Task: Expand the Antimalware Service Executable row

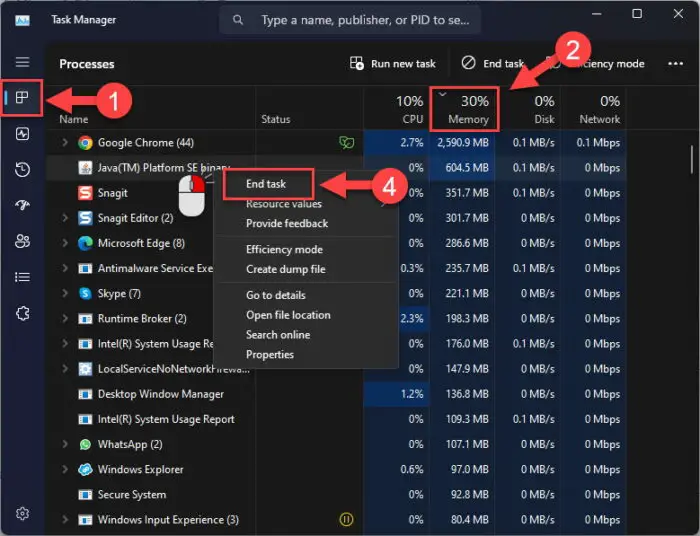Action: [x=65, y=268]
